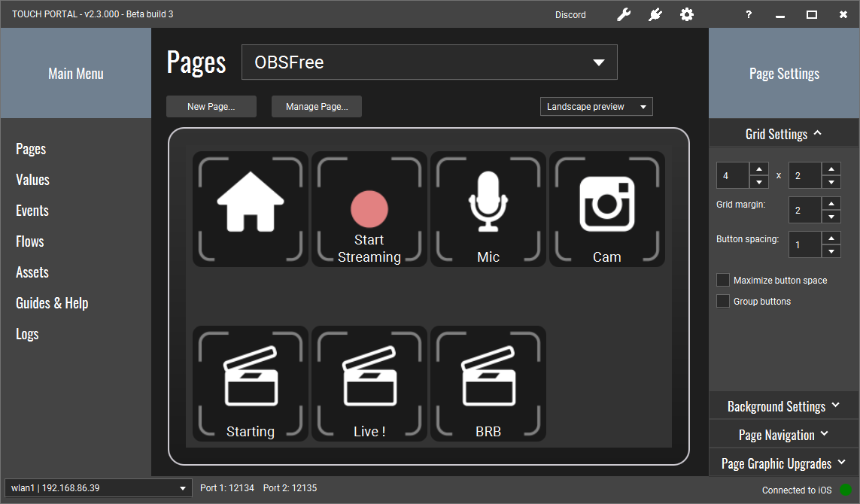This screenshot has width=860, height=504.
Task: Click the plug-in connector icon in title bar
Action: point(655,14)
